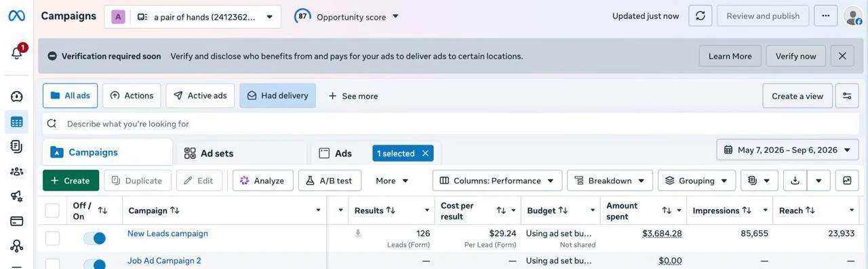868x269 pixels.
Task: Open the charts panel icon
Action: pyautogui.click(x=847, y=181)
